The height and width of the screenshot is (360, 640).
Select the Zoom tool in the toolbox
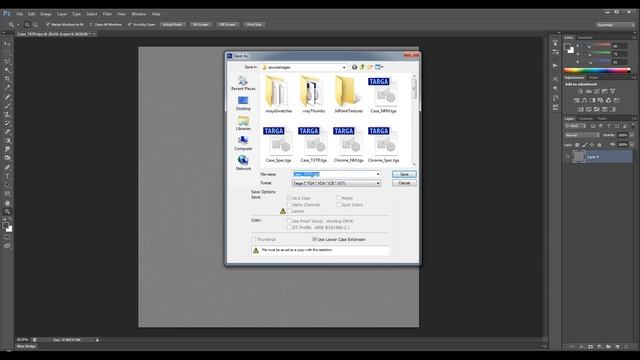click(7, 211)
